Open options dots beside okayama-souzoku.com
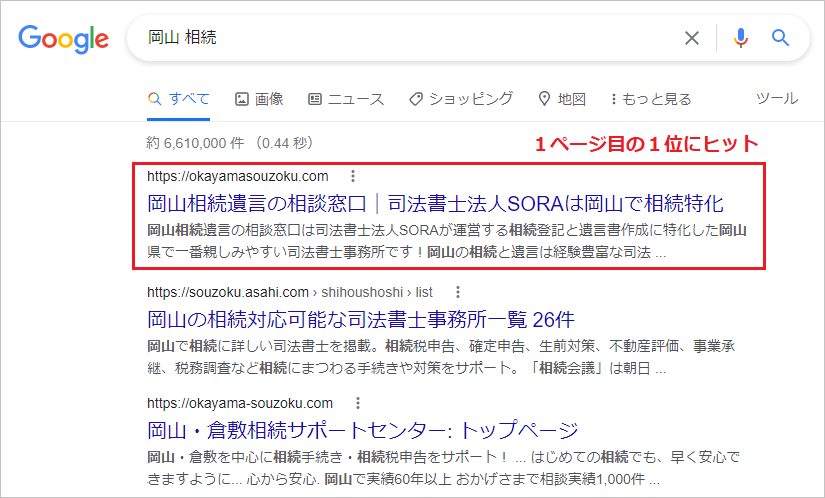 click(358, 403)
